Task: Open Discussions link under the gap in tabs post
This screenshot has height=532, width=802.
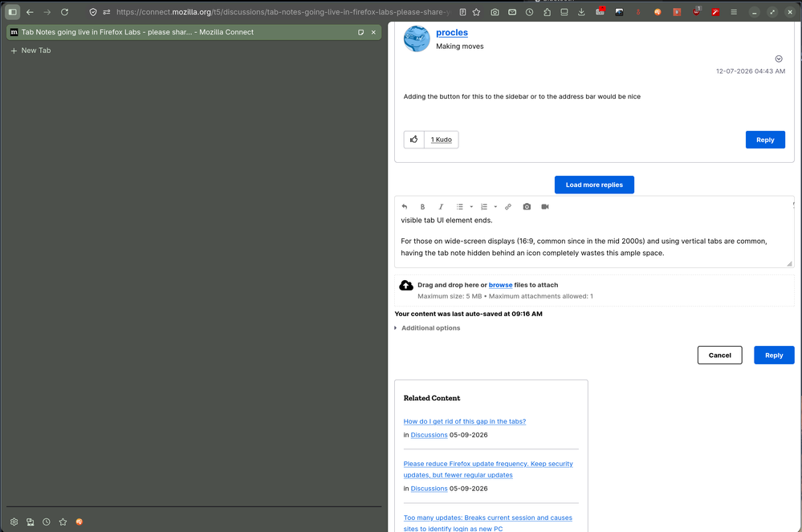Action: click(x=429, y=435)
